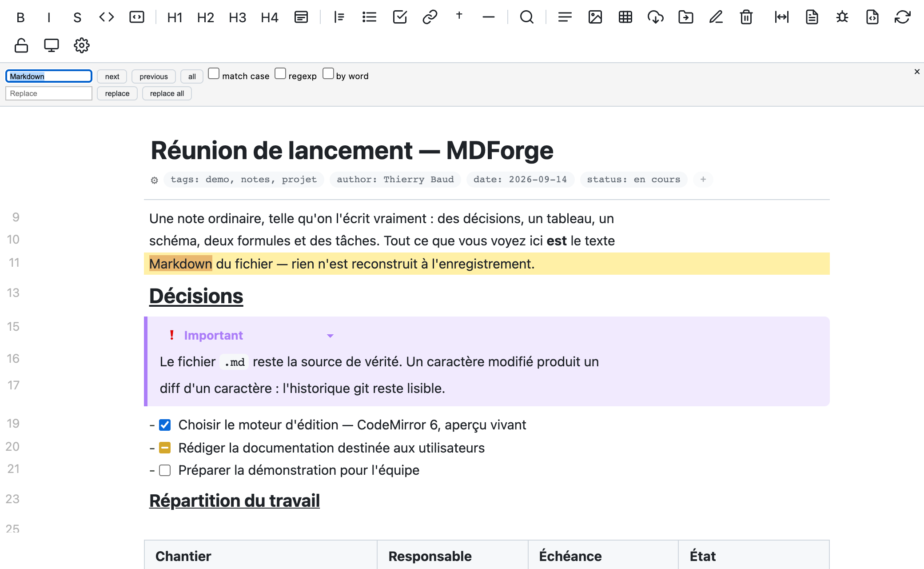924x569 pixels.
Task: Toggle bold formatting with the B icon
Action: 20,17
